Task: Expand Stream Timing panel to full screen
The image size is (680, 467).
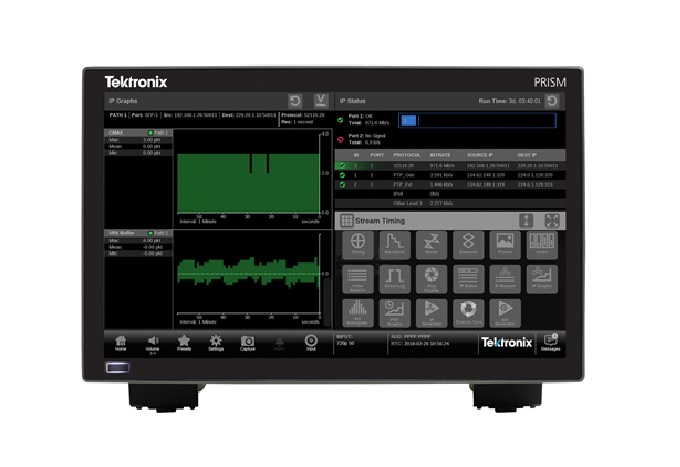Action: (x=551, y=220)
